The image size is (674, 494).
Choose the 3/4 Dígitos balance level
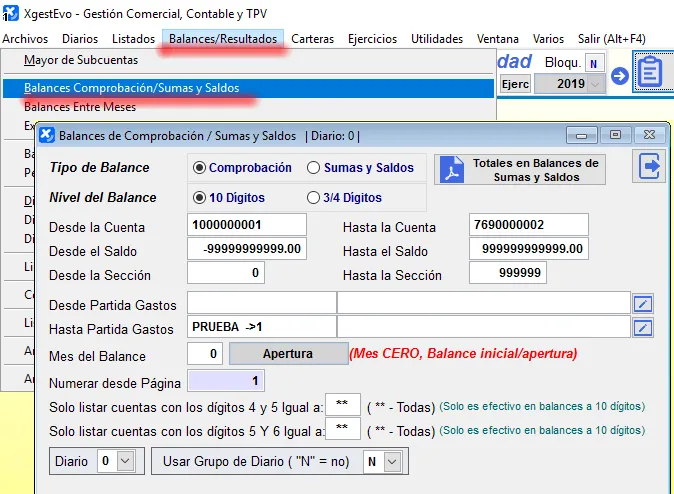click(x=314, y=198)
